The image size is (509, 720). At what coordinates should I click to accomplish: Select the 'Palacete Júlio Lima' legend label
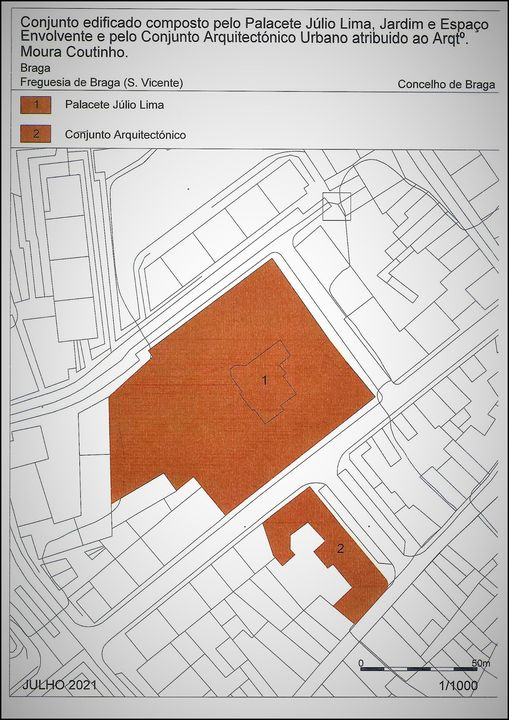(114, 105)
